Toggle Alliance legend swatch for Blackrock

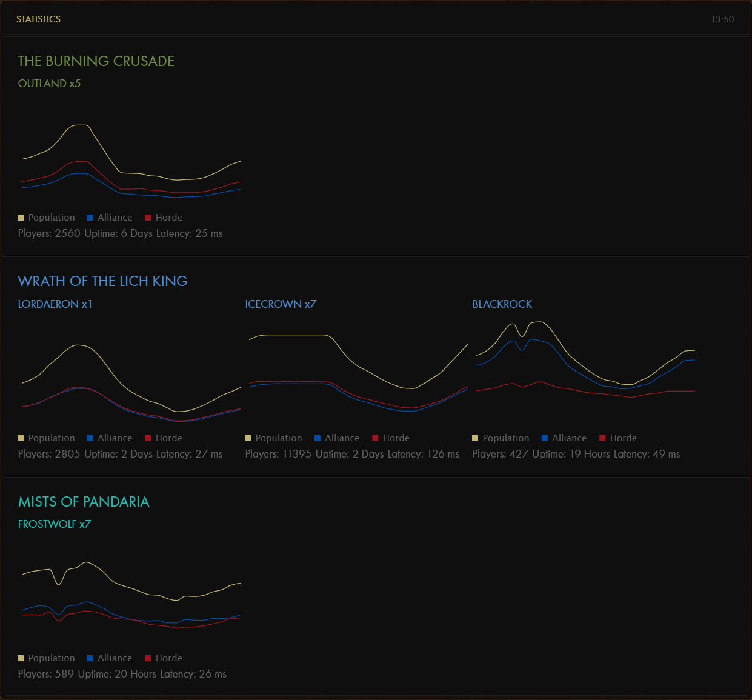point(545,438)
